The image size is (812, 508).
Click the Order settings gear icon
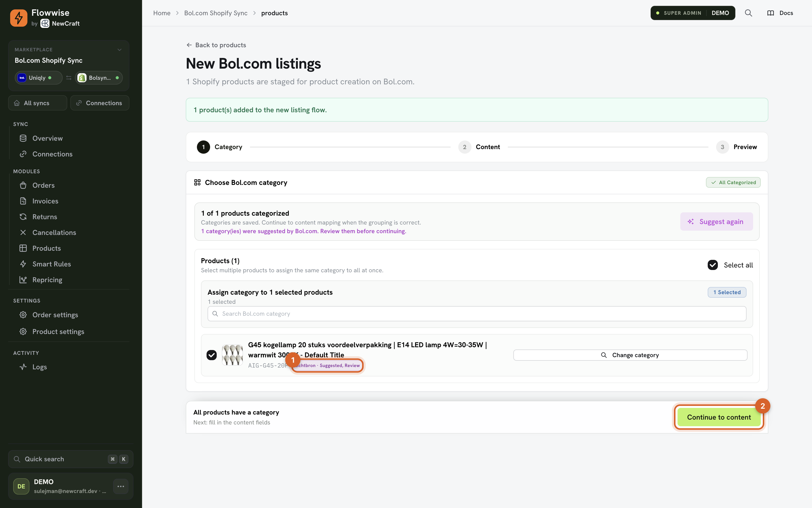click(x=23, y=315)
